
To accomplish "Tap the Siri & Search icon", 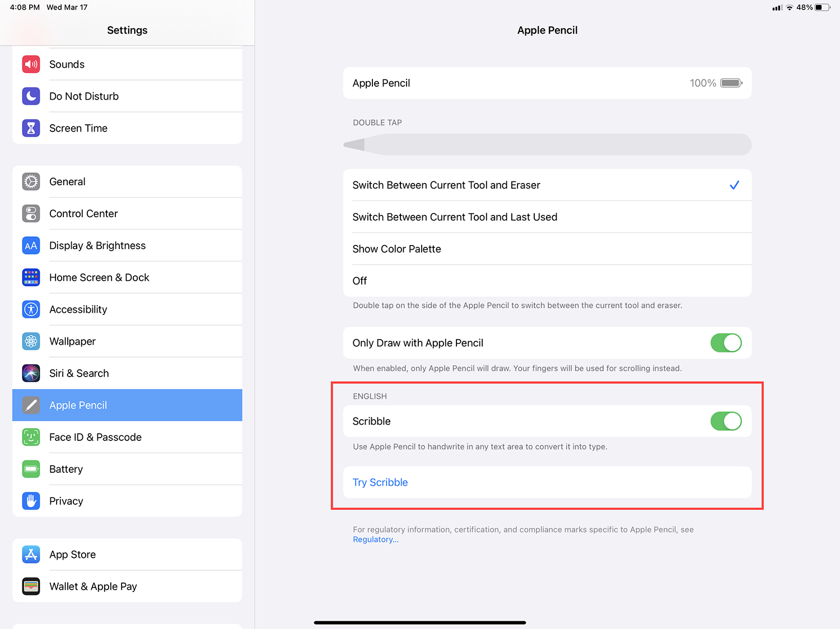I will 31,373.
